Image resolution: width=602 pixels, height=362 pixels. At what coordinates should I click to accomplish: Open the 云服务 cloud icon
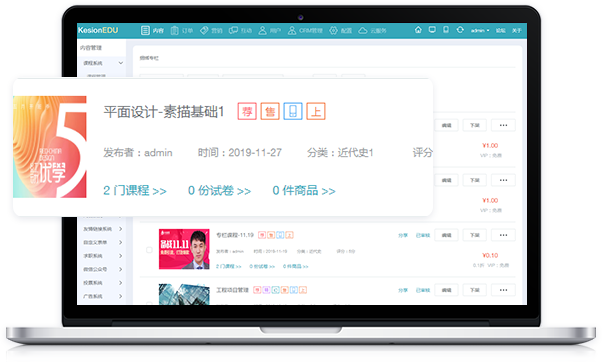(x=363, y=30)
